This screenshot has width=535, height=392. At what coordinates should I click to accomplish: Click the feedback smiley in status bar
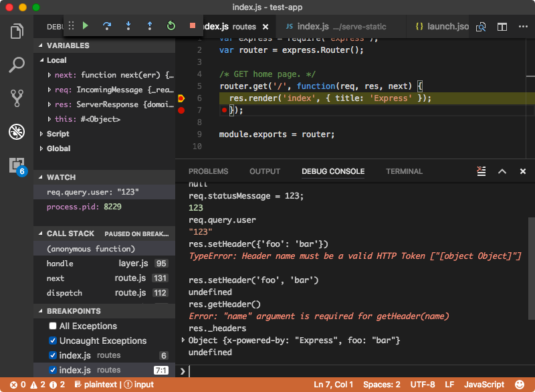tap(520, 385)
